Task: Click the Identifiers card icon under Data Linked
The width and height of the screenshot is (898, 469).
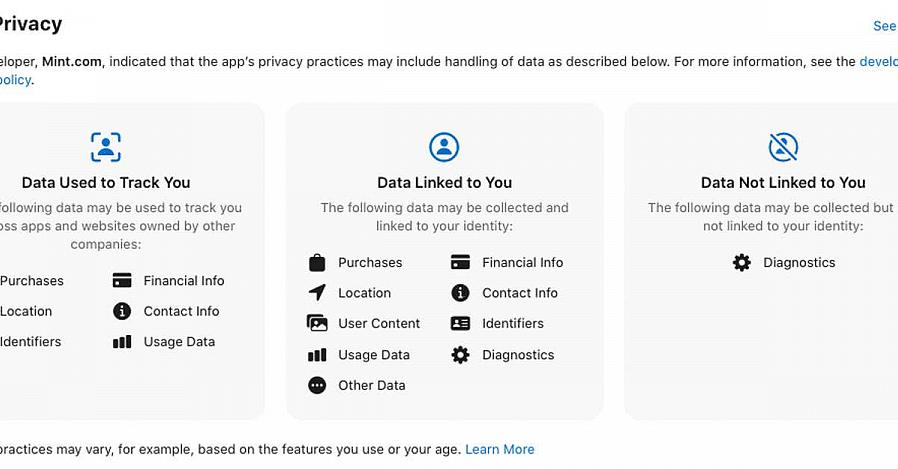Action: [x=460, y=324]
